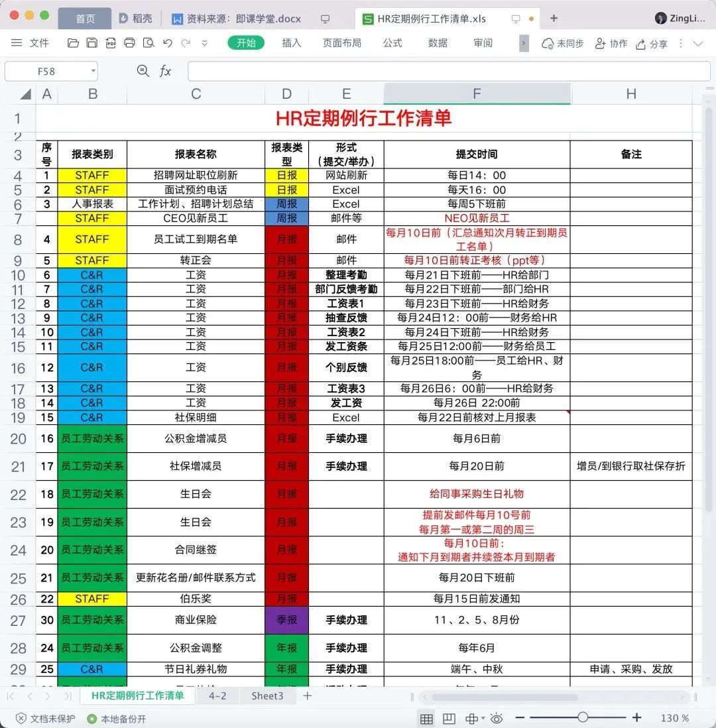Open the 页面布局 ribbon tab
This screenshot has width=716, height=728.
[x=341, y=43]
